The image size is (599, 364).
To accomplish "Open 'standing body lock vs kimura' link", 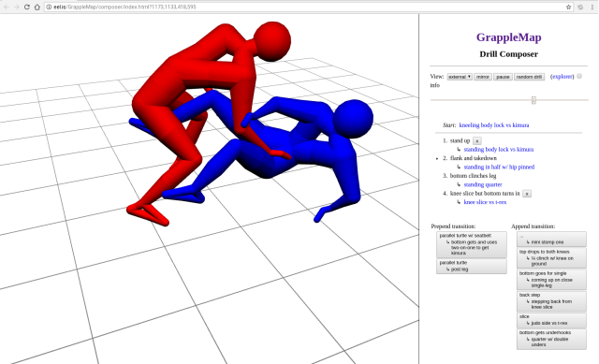I will coord(499,150).
